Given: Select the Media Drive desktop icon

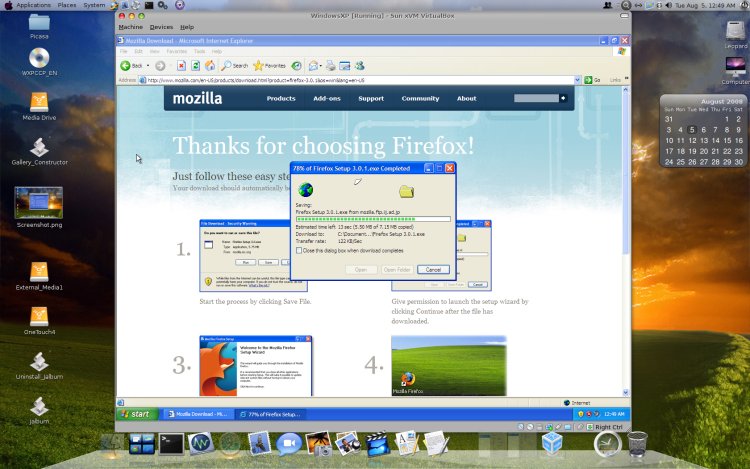Looking at the screenshot, I should click(39, 106).
